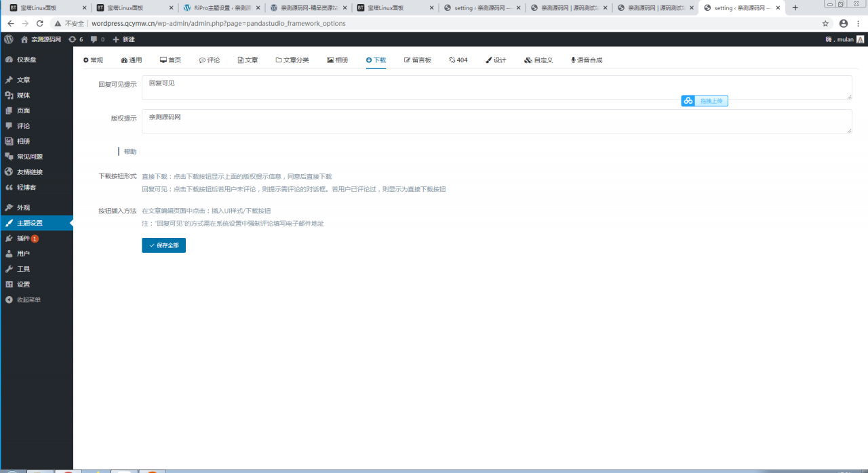Switch to the 评论 settings tab
The image size is (868, 473).
[x=210, y=60]
